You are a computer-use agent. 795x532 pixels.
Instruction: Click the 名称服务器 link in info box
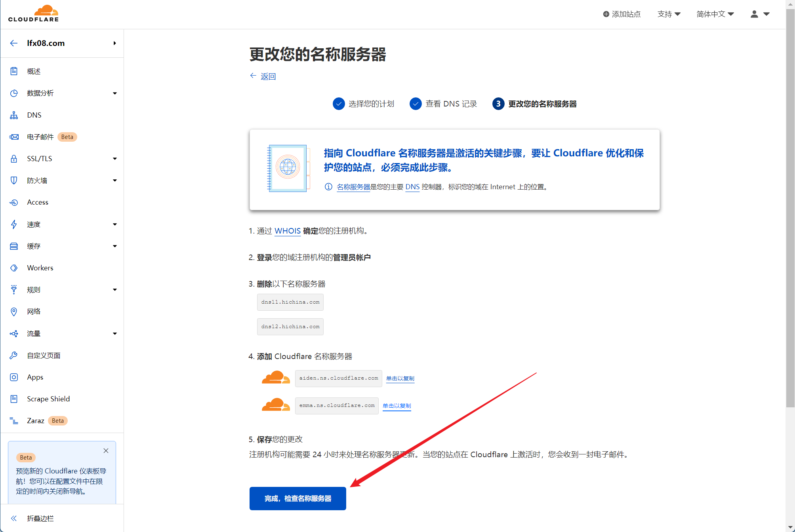[x=353, y=187]
